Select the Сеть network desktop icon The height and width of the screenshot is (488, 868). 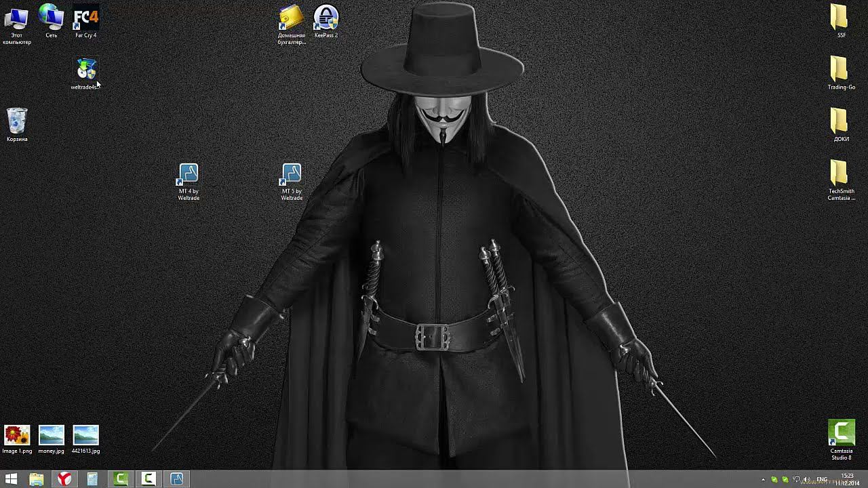(x=52, y=21)
